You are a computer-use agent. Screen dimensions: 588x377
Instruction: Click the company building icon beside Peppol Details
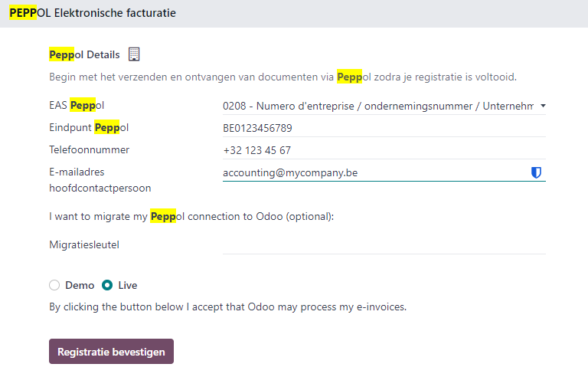pyautogui.click(x=134, y=54)
